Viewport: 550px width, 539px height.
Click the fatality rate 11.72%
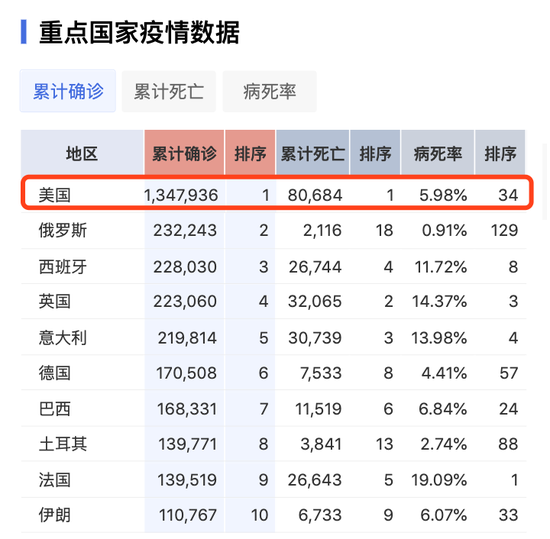pyautogui.click(x=441, y=267)
